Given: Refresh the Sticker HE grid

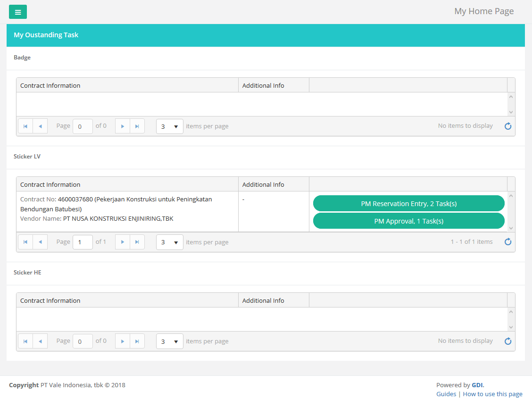Looking at the screenshot, I should (x=508, y=341).
